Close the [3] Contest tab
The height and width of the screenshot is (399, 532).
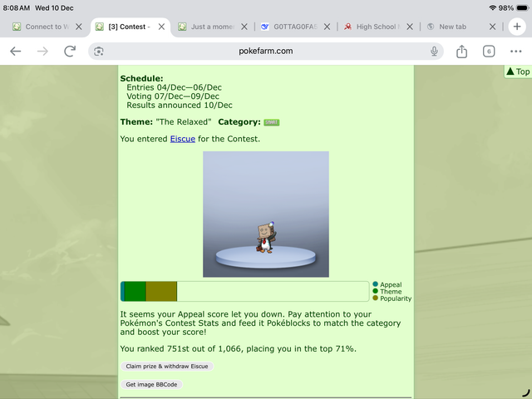click(x=161, y=27)
